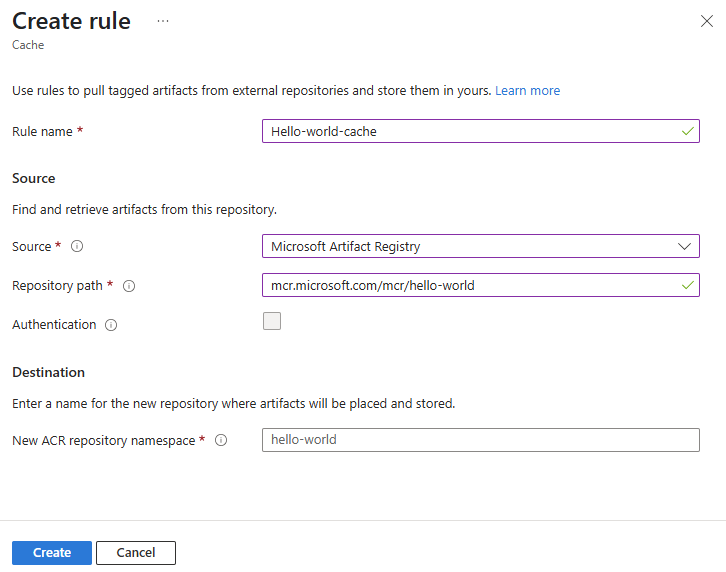Click the Create button
The width and height of the screenshot is (726, 572).
coord(52,553)
